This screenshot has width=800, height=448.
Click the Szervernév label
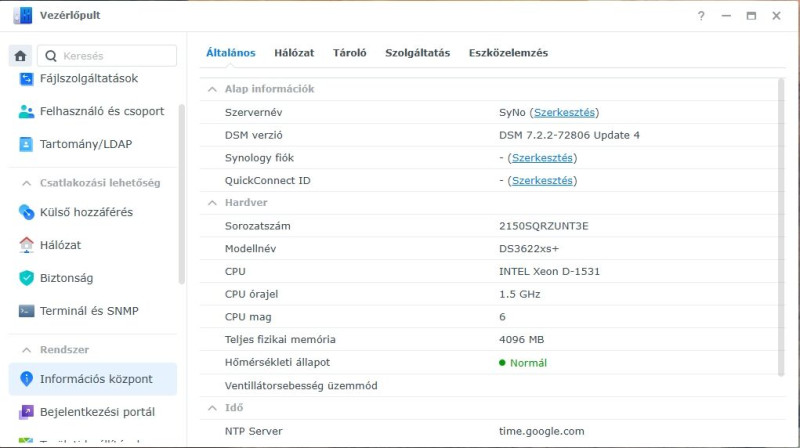click(254, 112)
